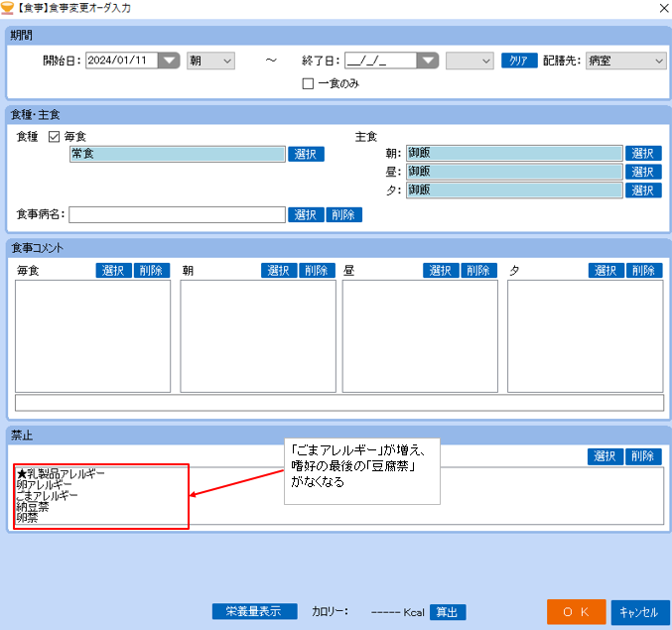This screenshot has height=630, width=672.
Task: Select 卵禁 in the 禁止 list
Action: pos(27,518)
